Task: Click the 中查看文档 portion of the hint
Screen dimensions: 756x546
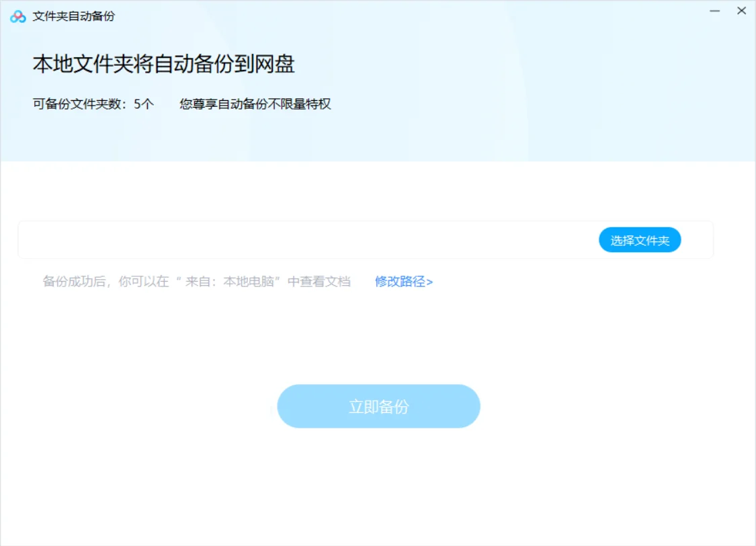Action: 319,281
